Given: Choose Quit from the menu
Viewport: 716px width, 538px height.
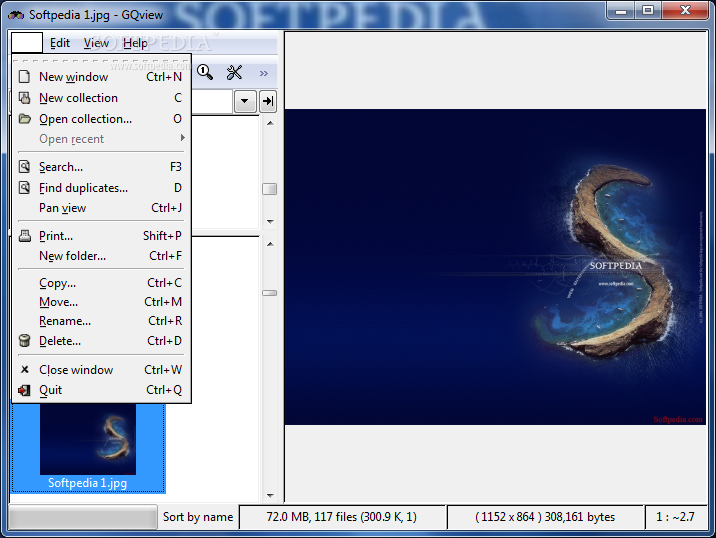Looking at the screenshot, I should (101, 390).
